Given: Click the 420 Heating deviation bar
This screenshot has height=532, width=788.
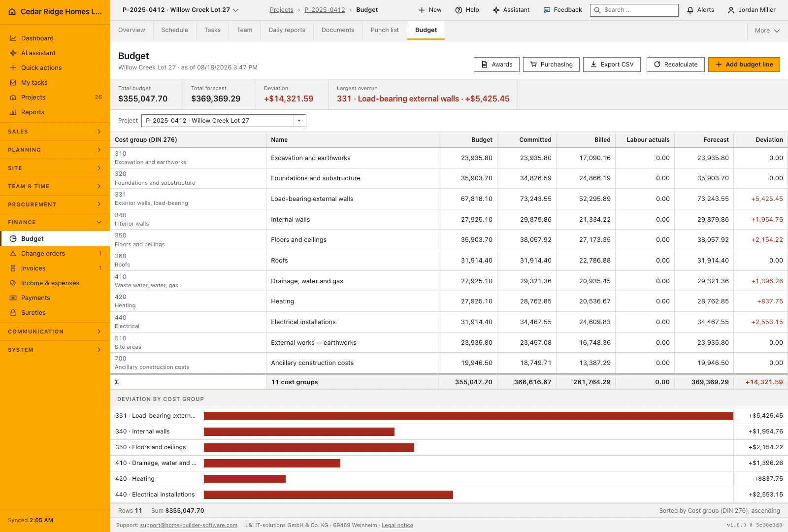Looking at the screenshot, I should click(245, 479).
